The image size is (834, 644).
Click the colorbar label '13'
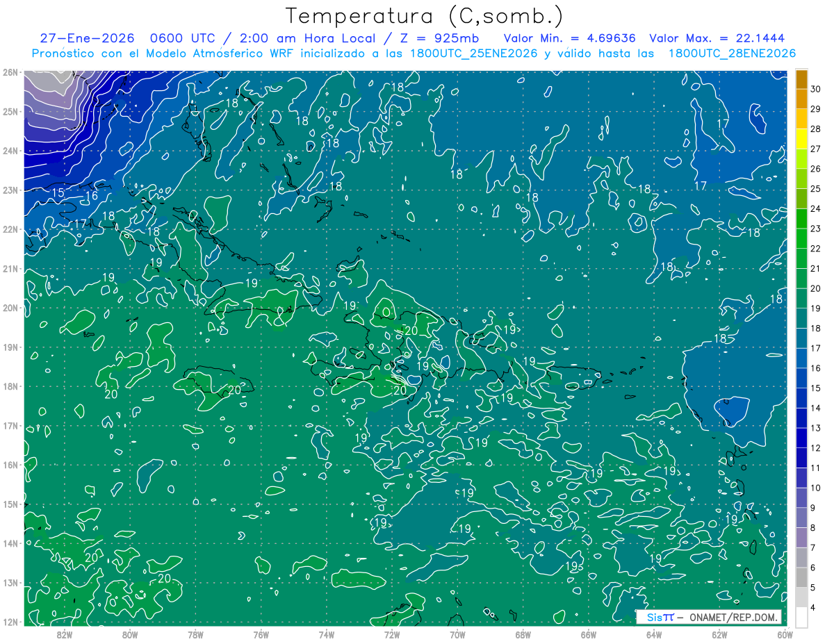click(x=816, y=428)
